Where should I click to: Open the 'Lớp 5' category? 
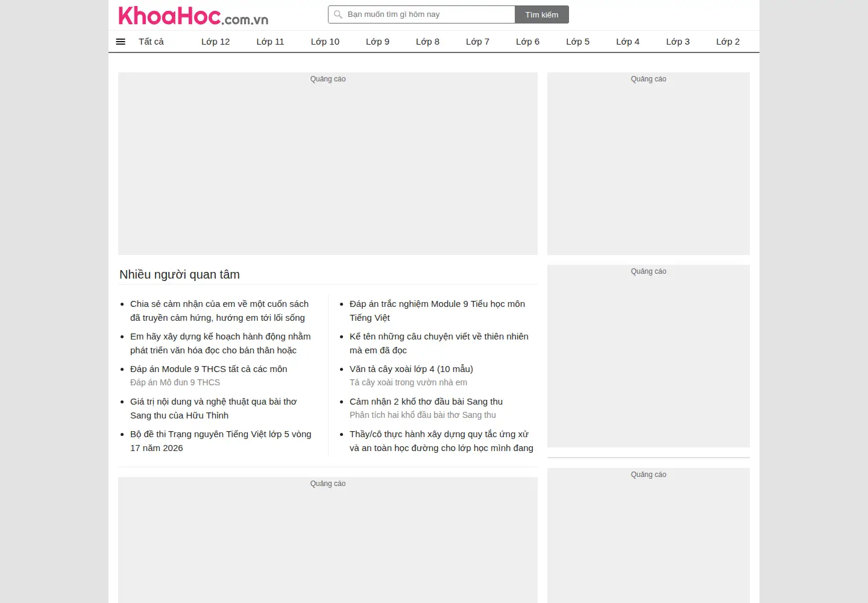(578, 42)
